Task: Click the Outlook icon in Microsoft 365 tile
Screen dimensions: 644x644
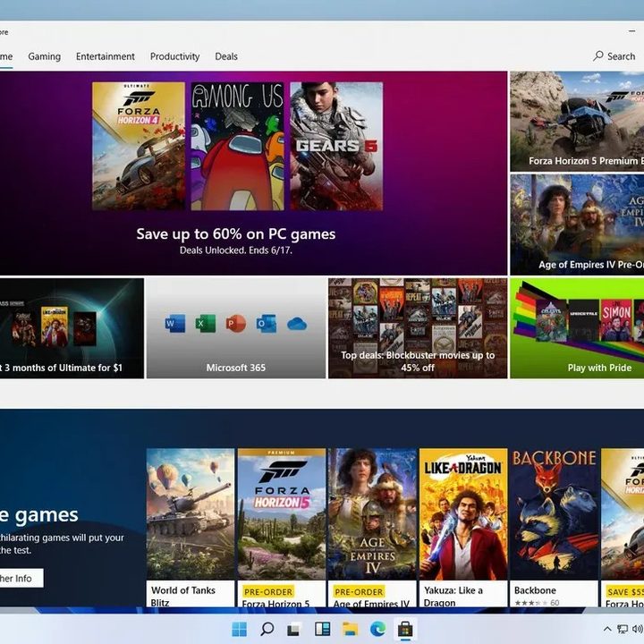Action: (267, 324)
